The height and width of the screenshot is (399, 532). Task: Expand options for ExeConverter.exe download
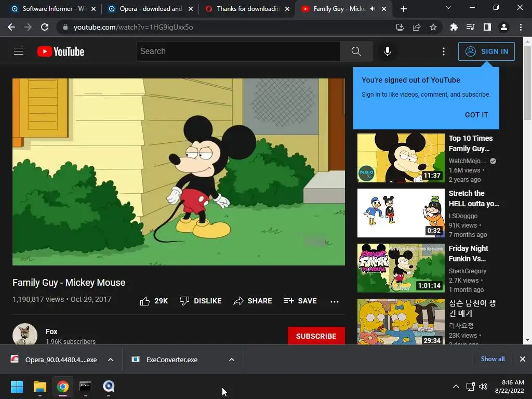pyautogui.click(x=232, y=360)
